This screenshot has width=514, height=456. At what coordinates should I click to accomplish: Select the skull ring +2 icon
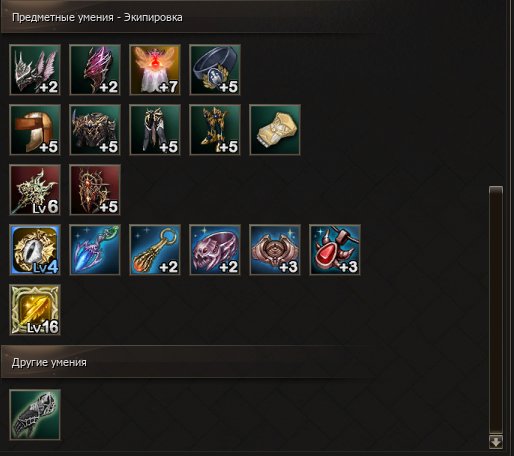pyautogui.click(x=215, y=250)
